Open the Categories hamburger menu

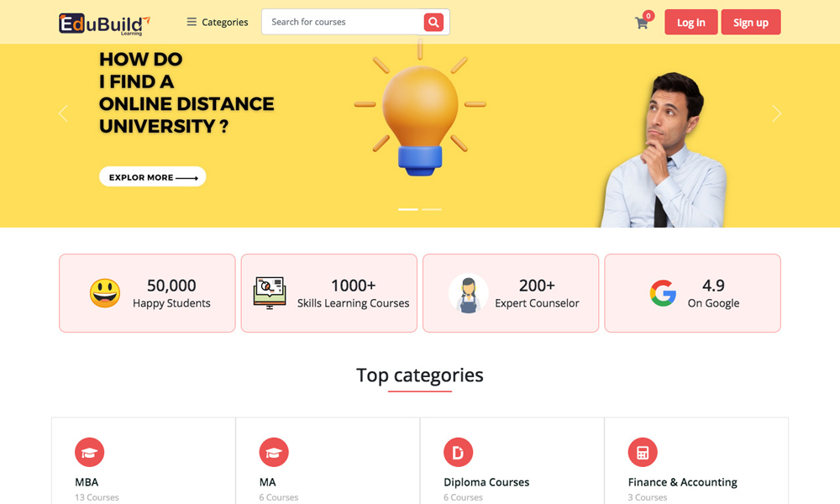pos(217,22)
